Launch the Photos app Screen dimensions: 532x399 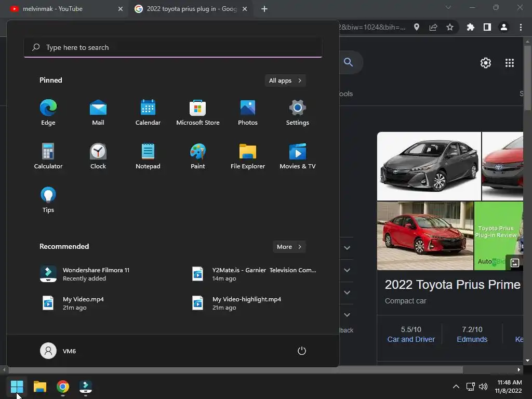248,113
